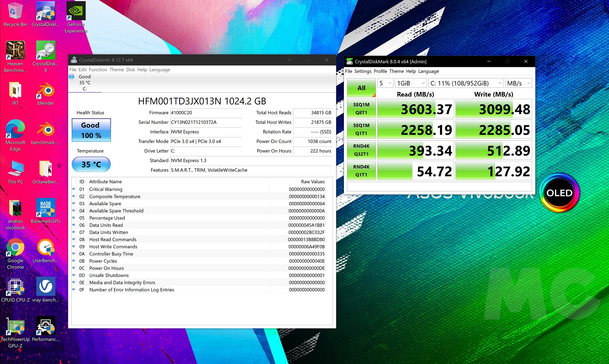The image size is (609, 364).
Task: Open test count dropdown showing 5
Action: pyautogui.click(x=385, y=83)
